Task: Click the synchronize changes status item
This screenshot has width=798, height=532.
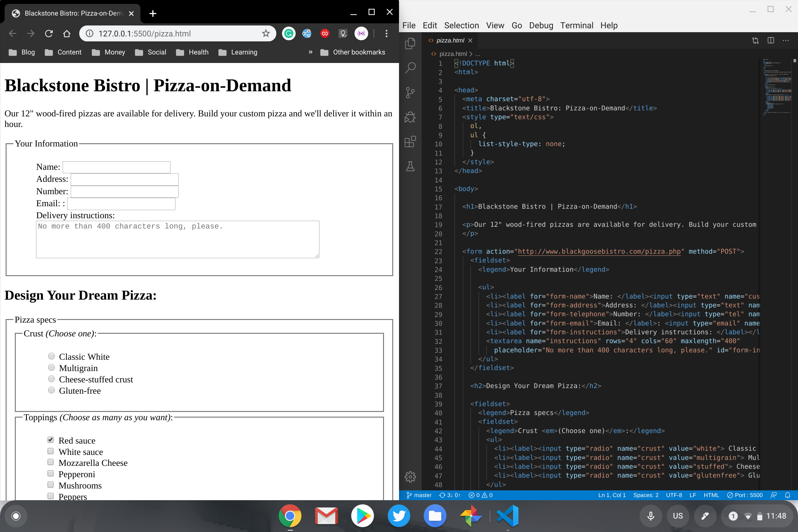Action: [x=450, y=495]
